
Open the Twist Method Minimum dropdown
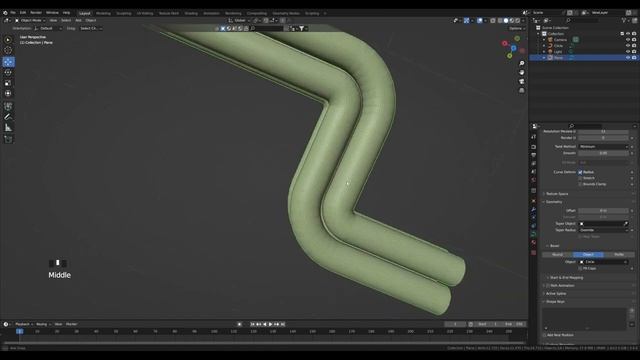tap(604, 147)
